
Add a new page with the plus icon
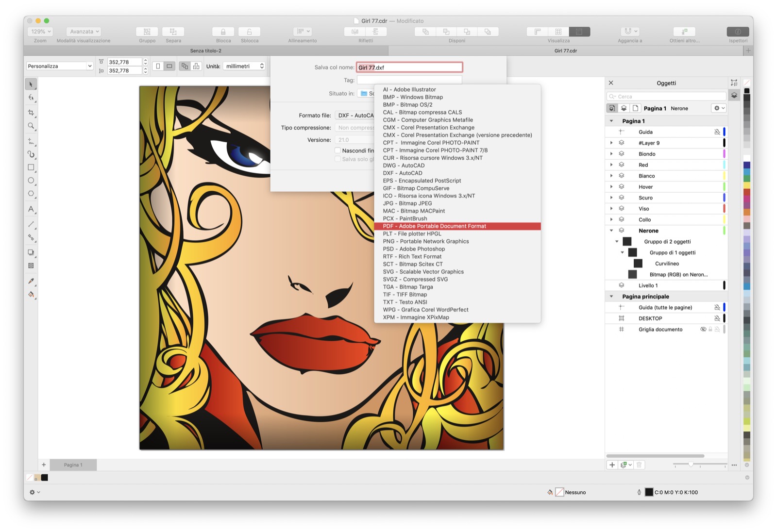tap(44, 465)
